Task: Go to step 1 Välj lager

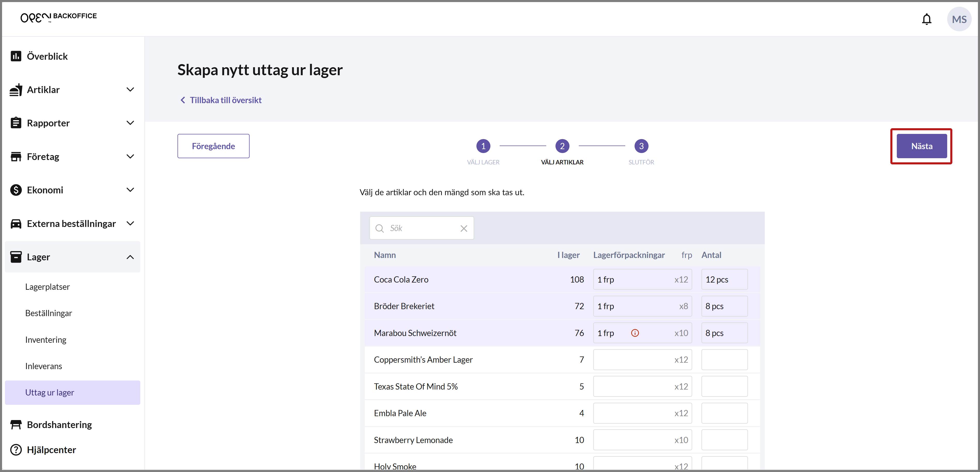Action: (483, 146)
